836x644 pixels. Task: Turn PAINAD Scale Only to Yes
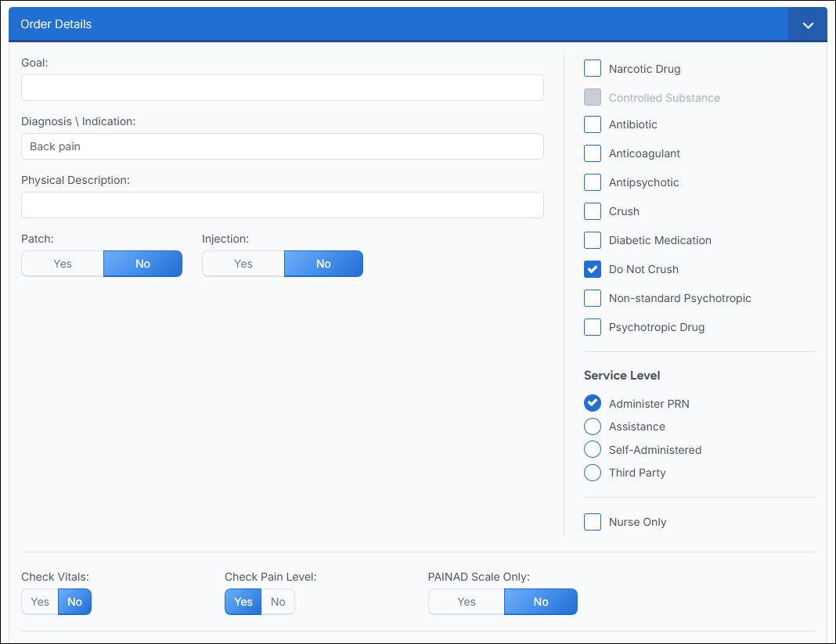(467, 602)
